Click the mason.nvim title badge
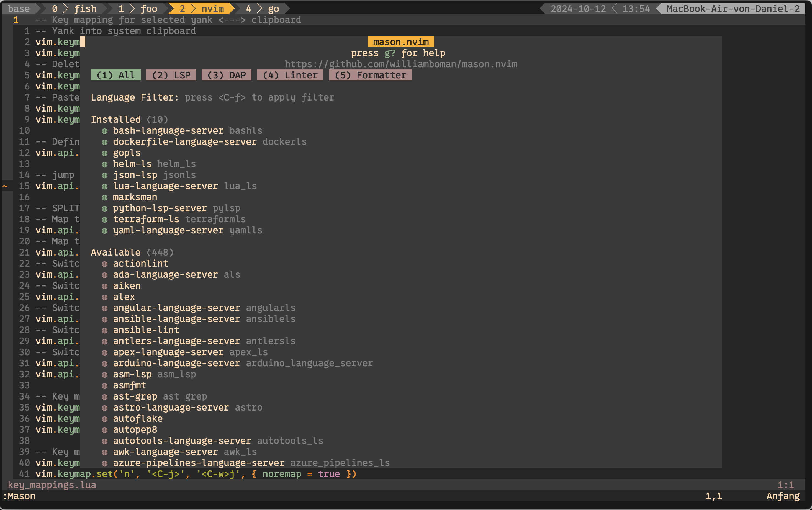 coord(401,42)
